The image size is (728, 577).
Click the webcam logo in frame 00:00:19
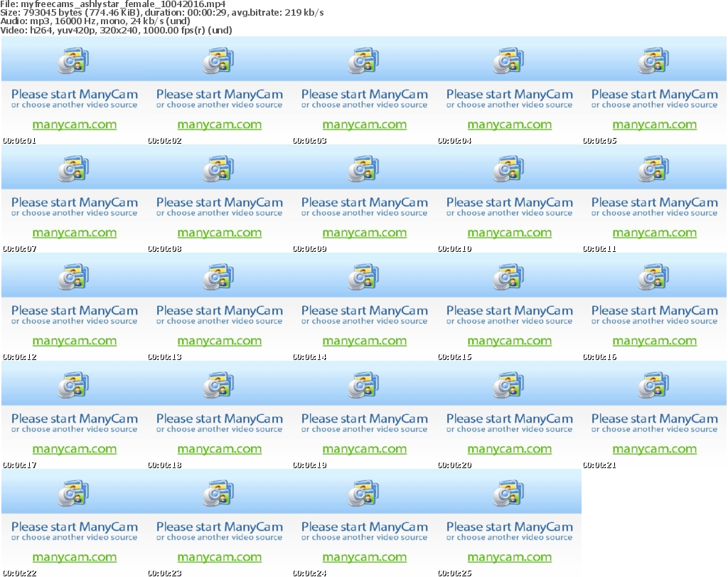click(x=363, y=385)
